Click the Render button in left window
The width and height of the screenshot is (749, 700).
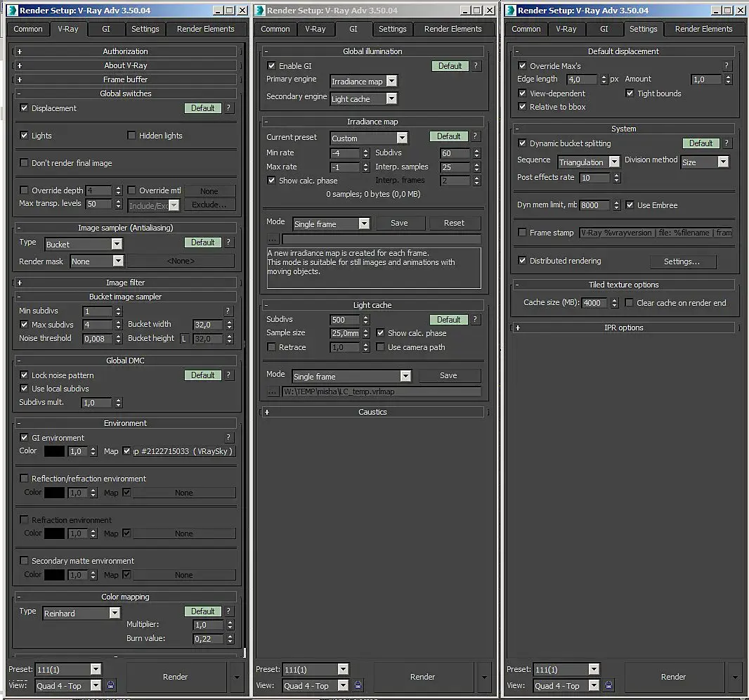(176, 677)
